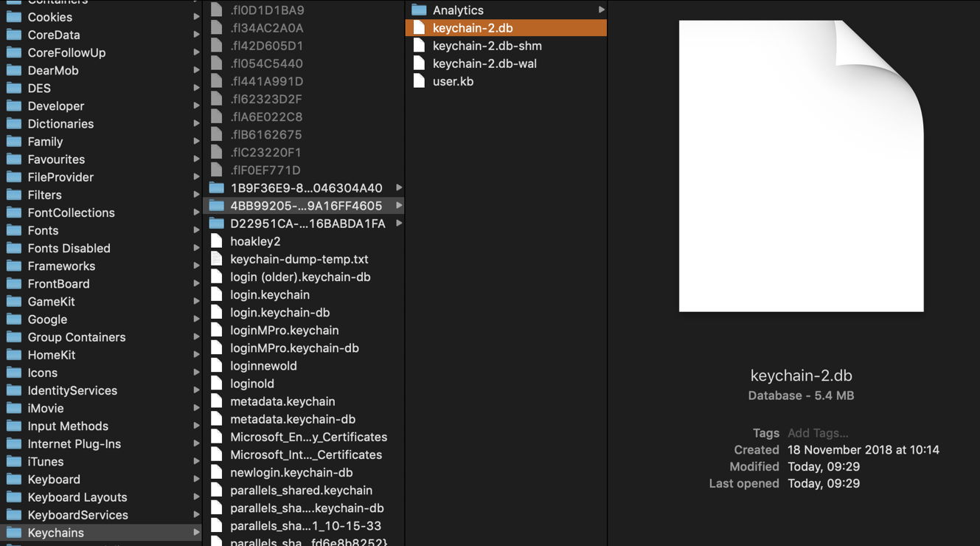This screenshot has height=546, width=980.
Task: Select the Internet Plug-Ins folder name
Action: pos(74,443)
